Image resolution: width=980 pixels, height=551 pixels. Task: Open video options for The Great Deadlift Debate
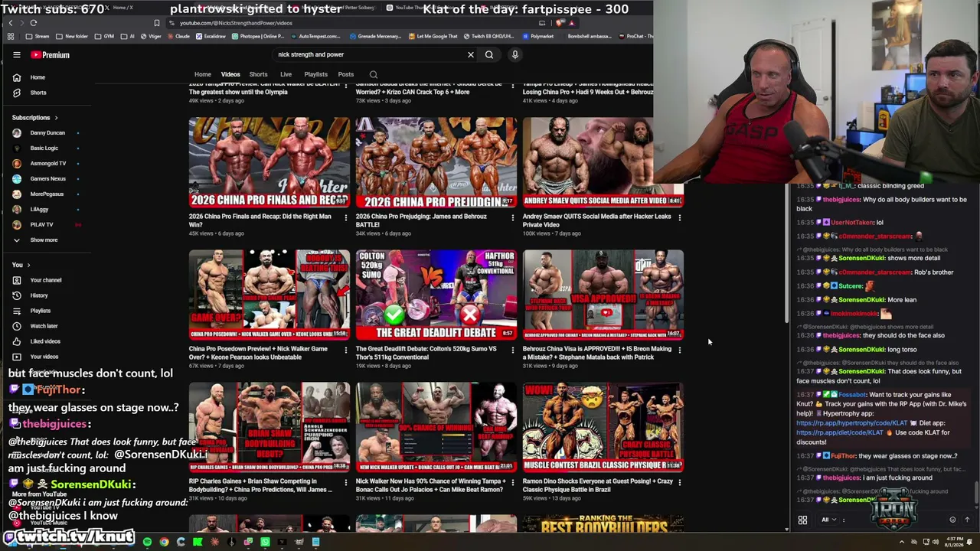click(x=512, y=350)
